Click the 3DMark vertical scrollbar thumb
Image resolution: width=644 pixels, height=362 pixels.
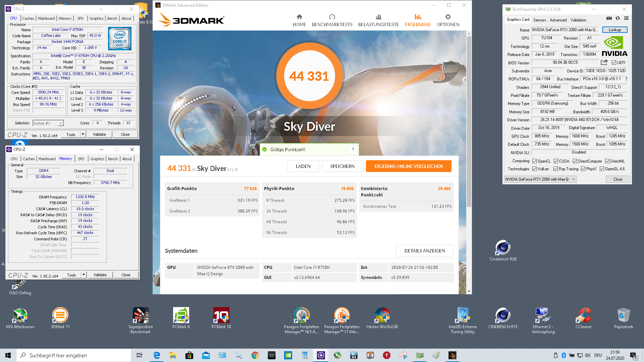pos(469,121)
